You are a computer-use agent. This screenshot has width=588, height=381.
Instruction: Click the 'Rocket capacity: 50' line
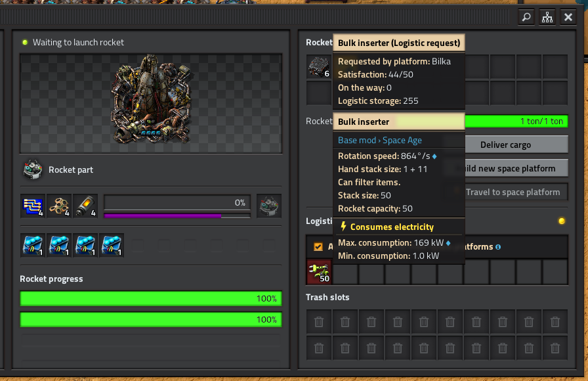point(375,209)
